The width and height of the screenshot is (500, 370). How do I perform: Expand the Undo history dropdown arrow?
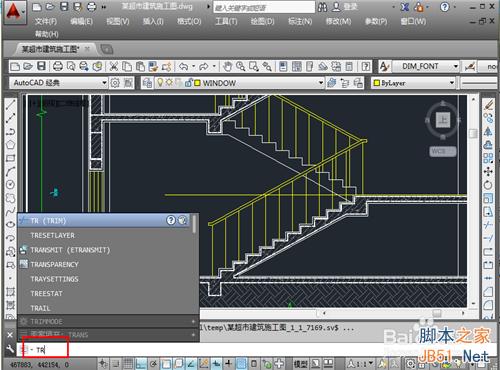[193, 66]
